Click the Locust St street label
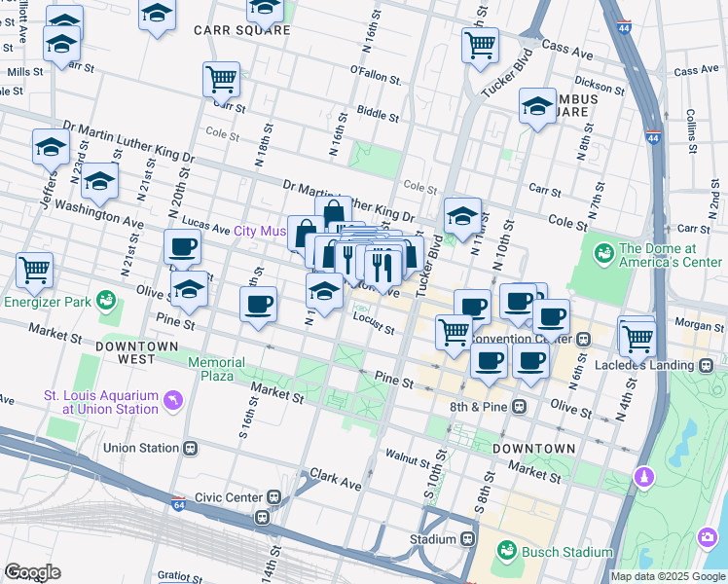The width and height of the screenshot is (728, 584). (374, 323)
